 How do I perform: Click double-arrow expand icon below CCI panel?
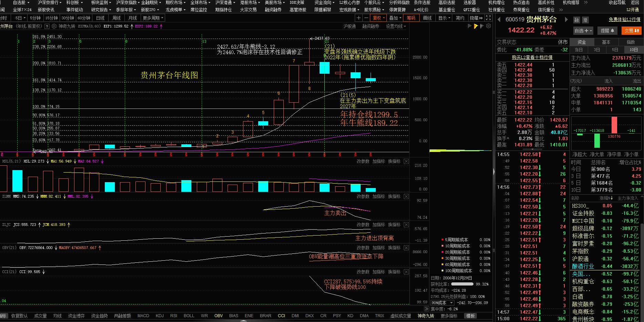coord(426,309)
